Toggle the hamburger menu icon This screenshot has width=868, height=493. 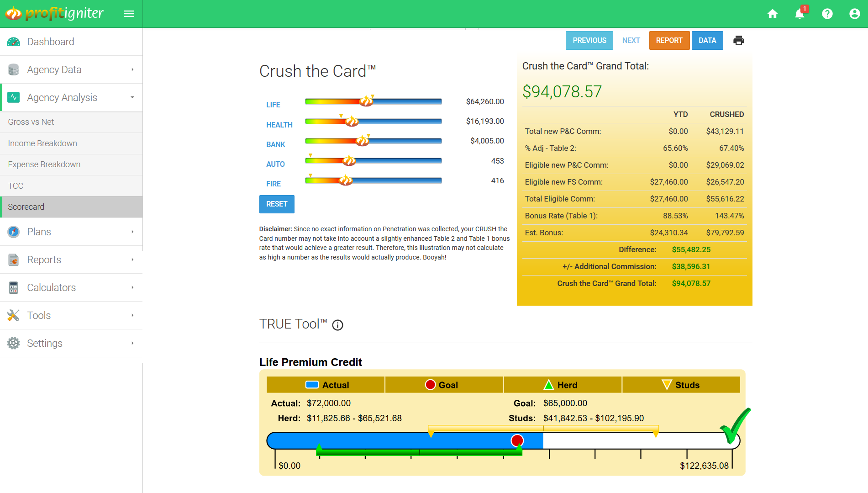(x=129, y=14)
